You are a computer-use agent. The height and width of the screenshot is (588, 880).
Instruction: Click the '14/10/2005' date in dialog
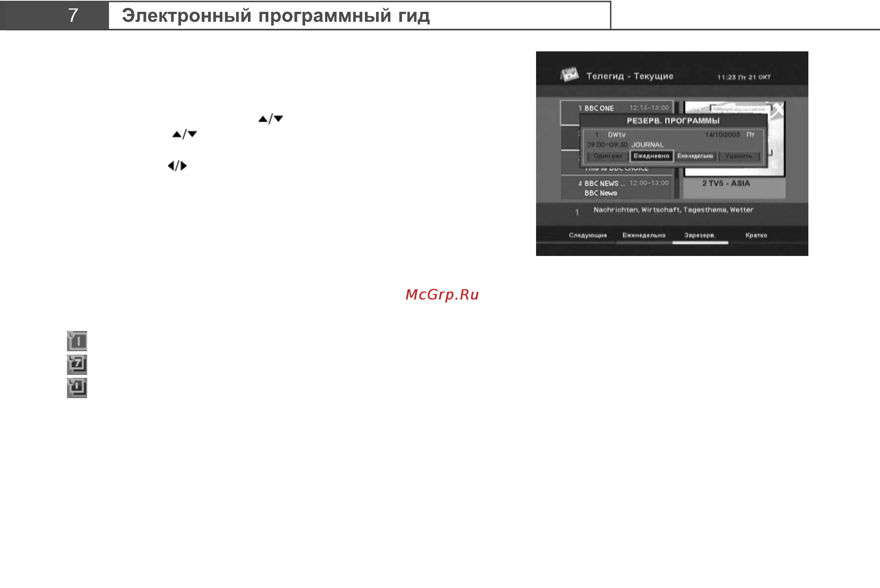[x=723, y=134]
